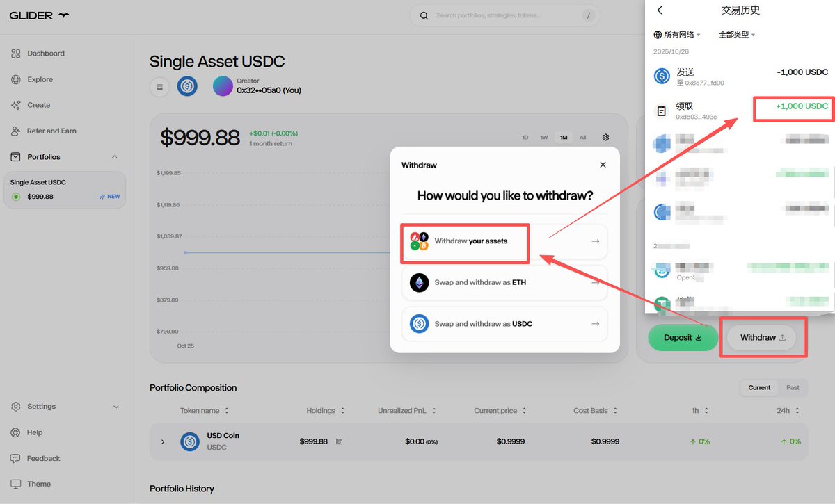Click the multi-token icon in Withdraw dialog
This screenshot has width=835, height=504.
click(x=419, y=241)
